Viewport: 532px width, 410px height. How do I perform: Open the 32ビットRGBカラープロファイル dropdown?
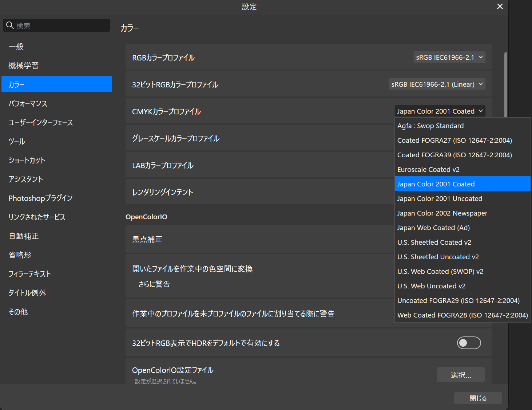(437, 84)
